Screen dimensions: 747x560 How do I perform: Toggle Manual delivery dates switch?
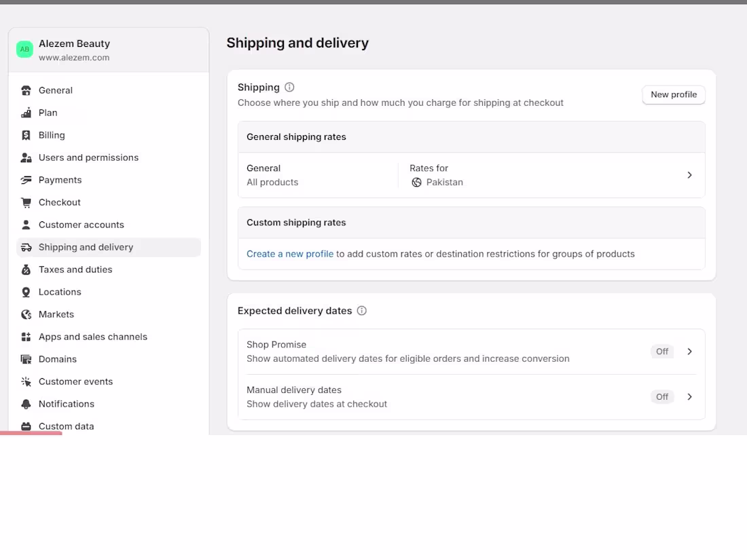click(661, 396)
